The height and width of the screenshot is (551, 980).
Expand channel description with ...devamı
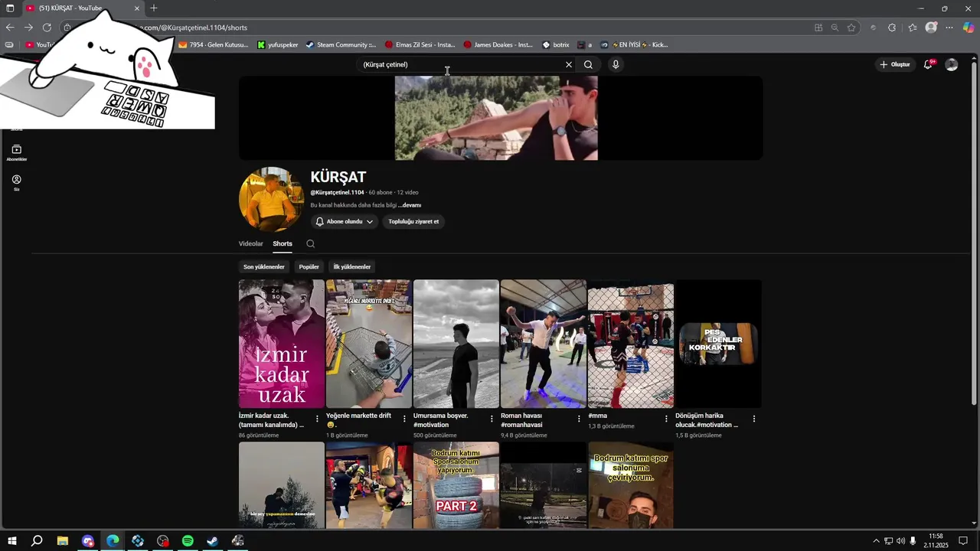click(x=410, y=205)
